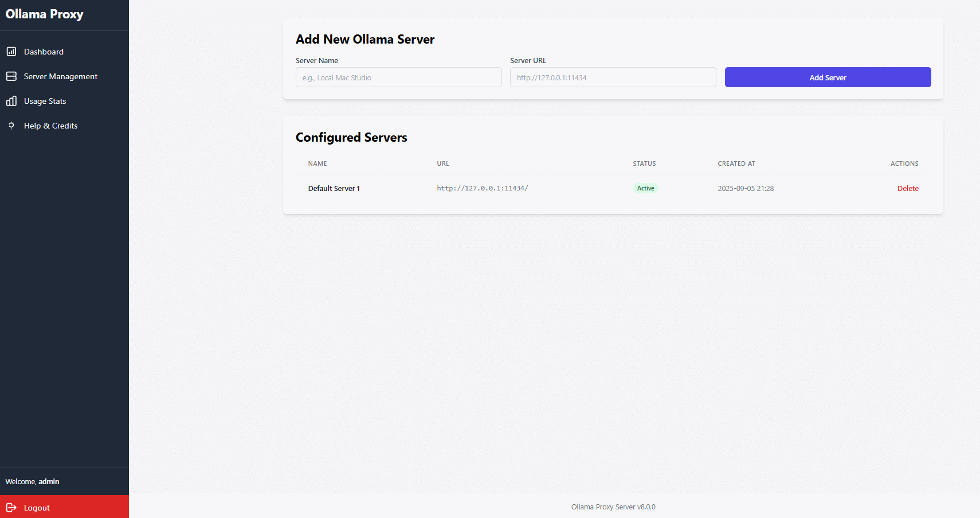Click the Add Server button
This screenshot has height=518, width=980.
pyautogui.click(x=828, y=77)
